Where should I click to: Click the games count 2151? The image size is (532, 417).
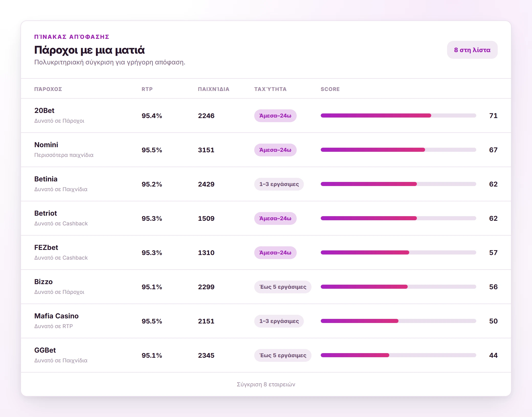coord(206,321)
